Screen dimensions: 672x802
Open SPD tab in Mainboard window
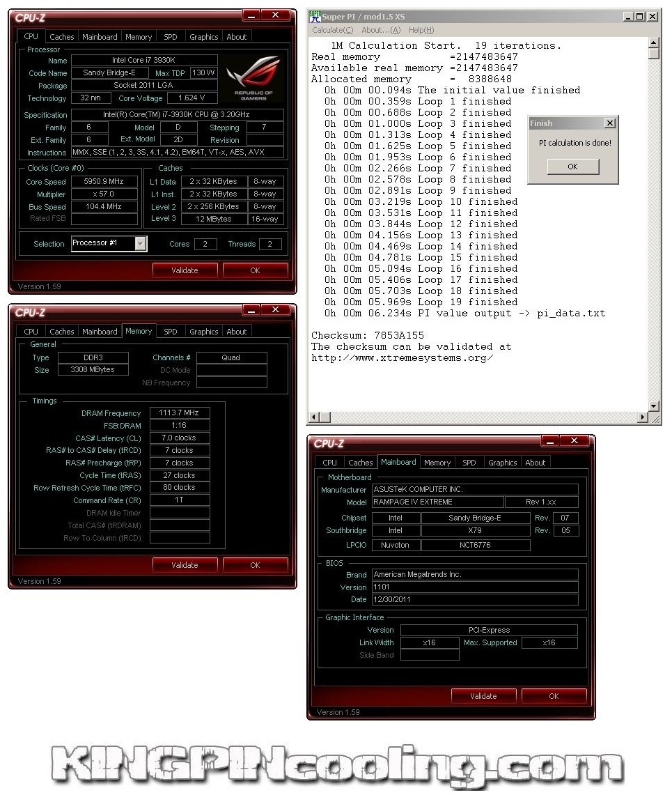coord(469,463)
